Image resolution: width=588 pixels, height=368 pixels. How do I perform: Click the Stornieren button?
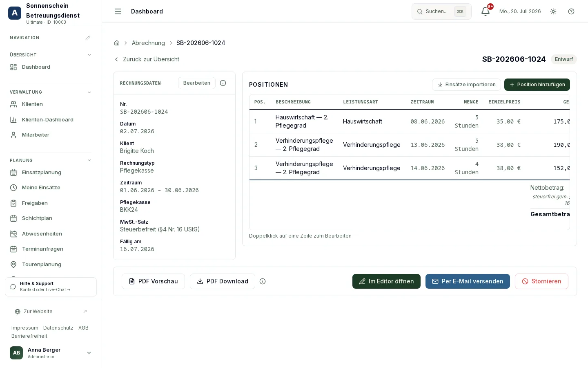(x=541, y=281)
